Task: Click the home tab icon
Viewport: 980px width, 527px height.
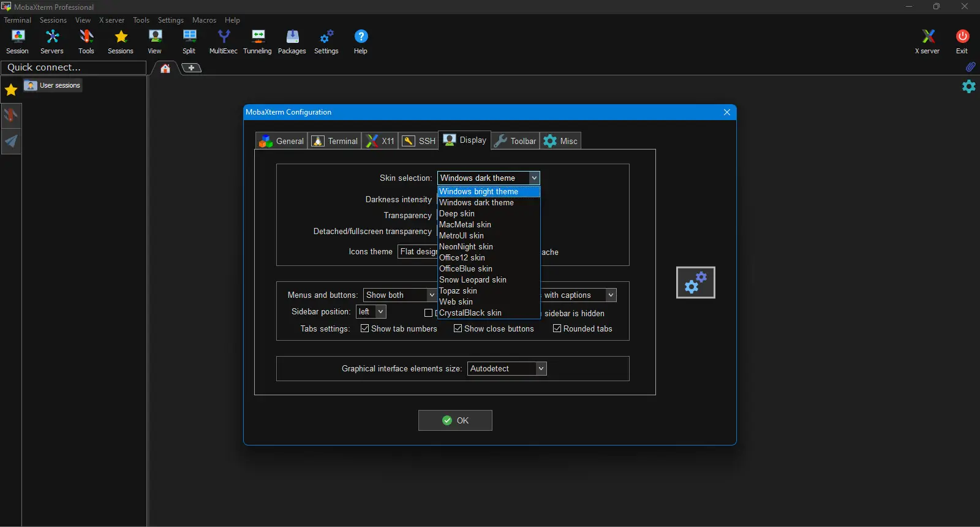Action: click(165, 68)
